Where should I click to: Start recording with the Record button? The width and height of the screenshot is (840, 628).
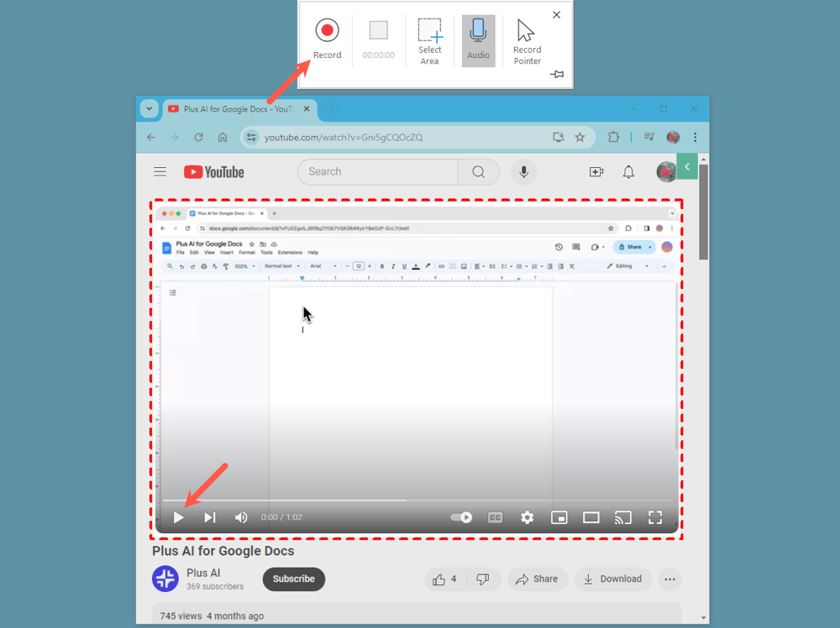pos(327,39)
